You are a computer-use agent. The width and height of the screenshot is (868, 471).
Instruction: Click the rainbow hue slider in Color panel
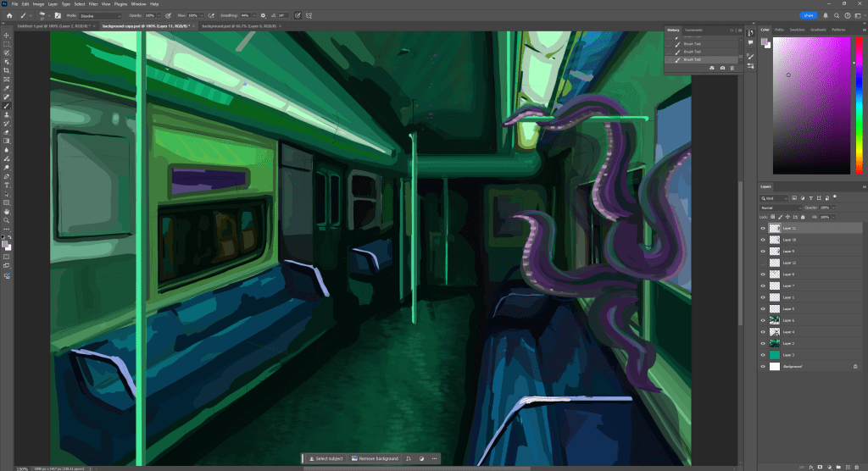(858, 104)
